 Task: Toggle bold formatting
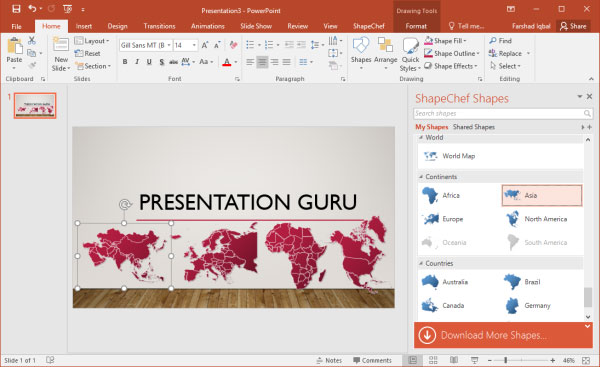pyautogui.click(x=125, y=62)
